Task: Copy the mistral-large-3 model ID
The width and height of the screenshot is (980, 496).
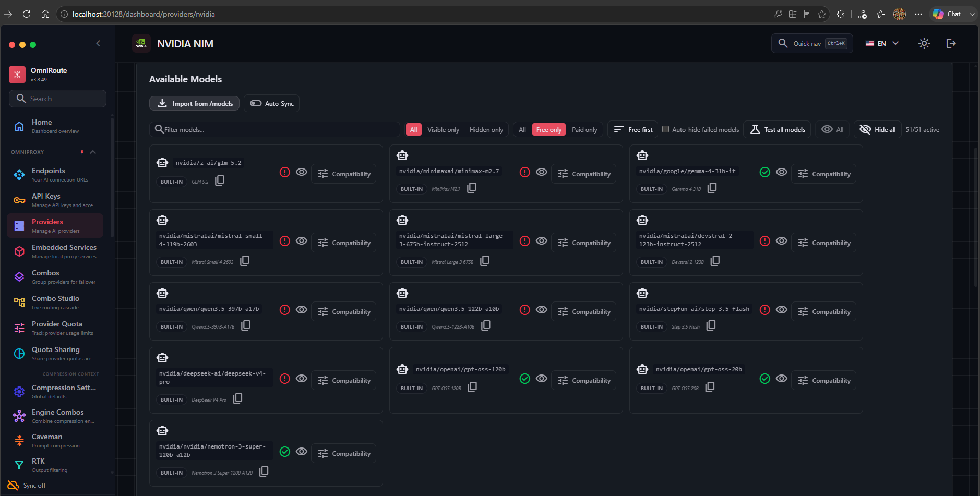Action: (485, 261)
